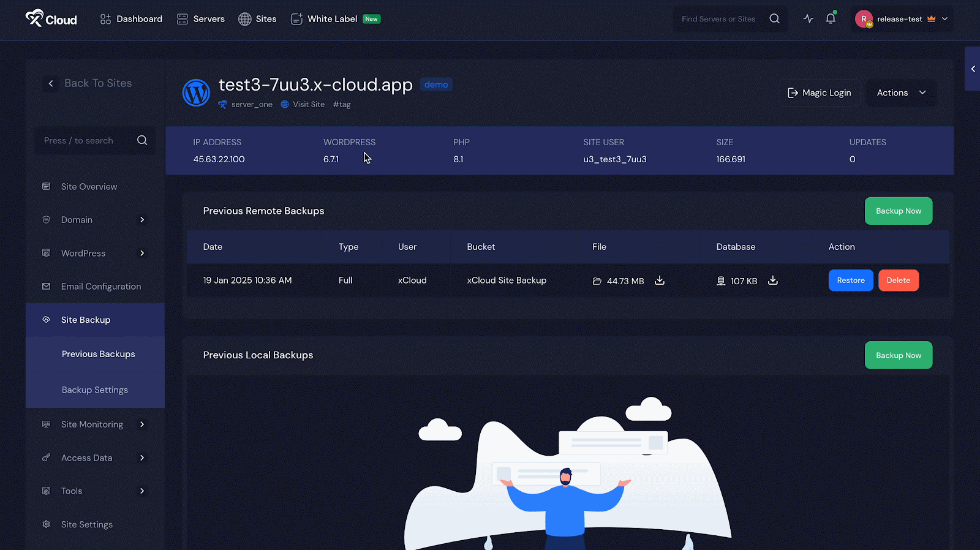Image resolution: width=980 pixels, height=550 pixels.
Task: Click the WordPress site logo
Action: [196, 93]
